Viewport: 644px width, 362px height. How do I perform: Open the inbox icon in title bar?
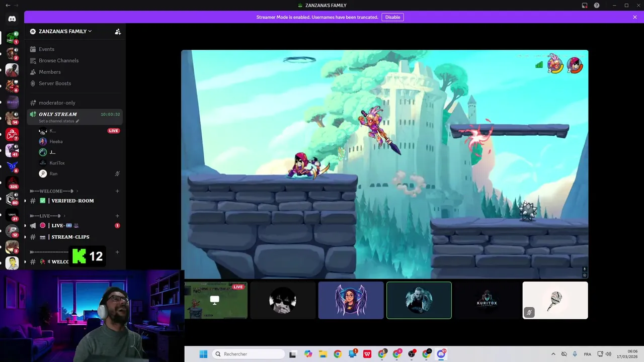[585, 6]
